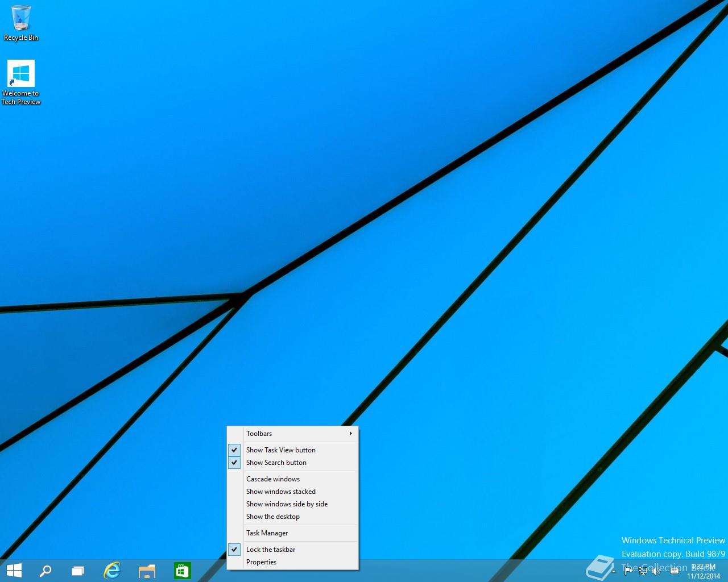Open the volume speaker icon in tray
728x582 pixels.
(656, 571)
